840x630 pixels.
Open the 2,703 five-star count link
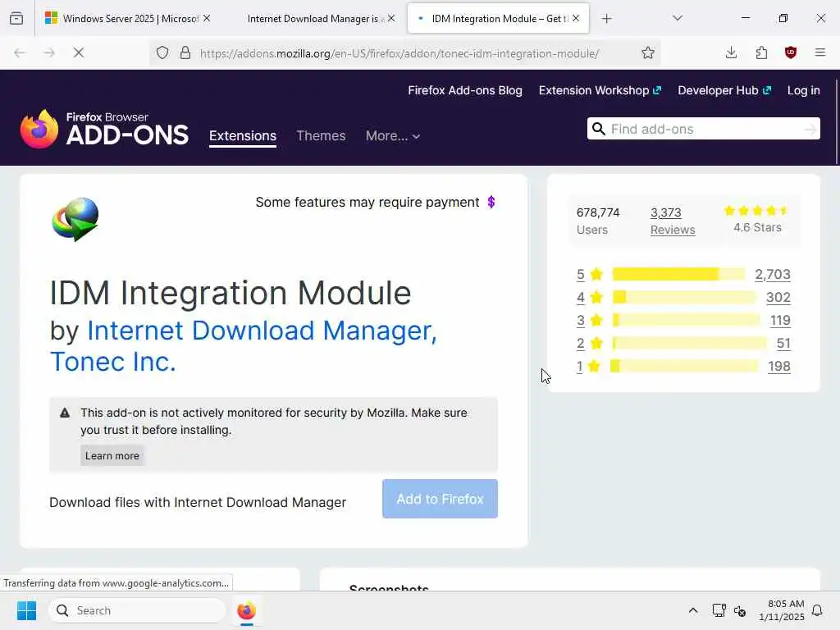pyautogui.click(x=773, y=274)
